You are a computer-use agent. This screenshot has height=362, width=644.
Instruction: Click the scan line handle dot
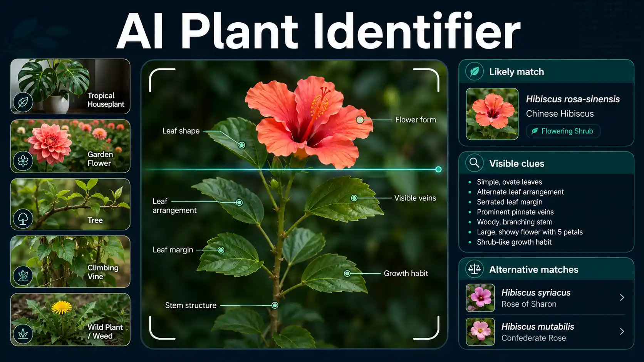(x=438, y=169)
